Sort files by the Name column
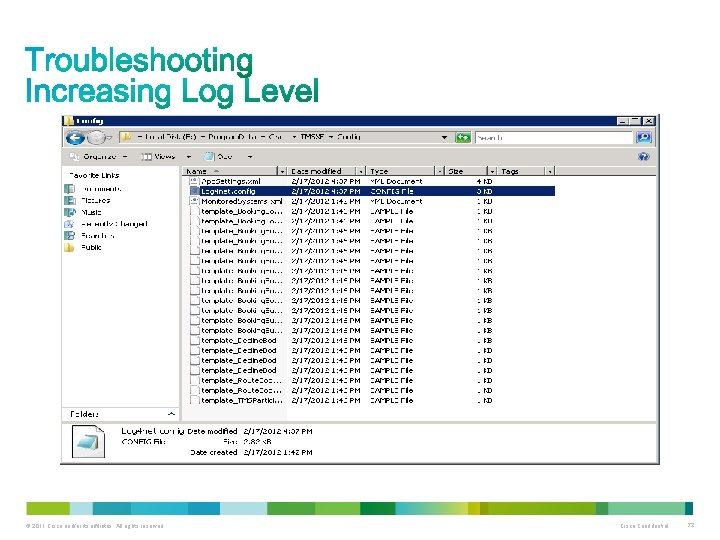This screenshot has height=540, width=720. coord(230,171)
